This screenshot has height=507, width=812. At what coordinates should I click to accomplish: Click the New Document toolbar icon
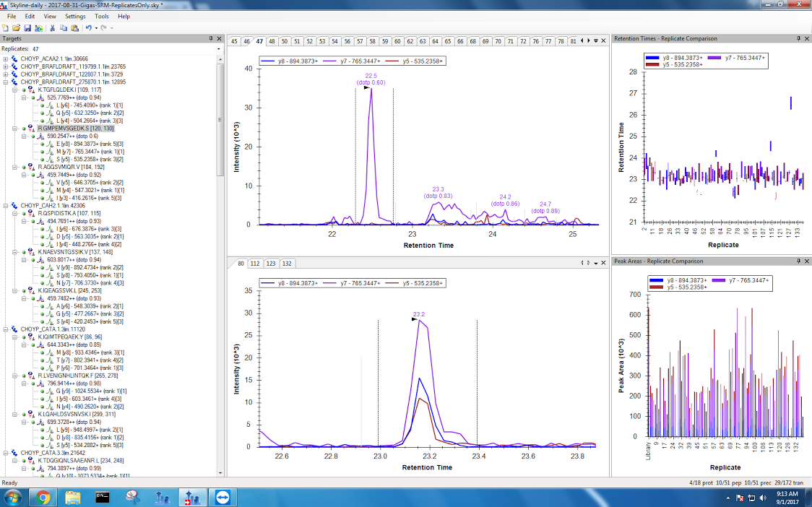click(x=6, y=27)
